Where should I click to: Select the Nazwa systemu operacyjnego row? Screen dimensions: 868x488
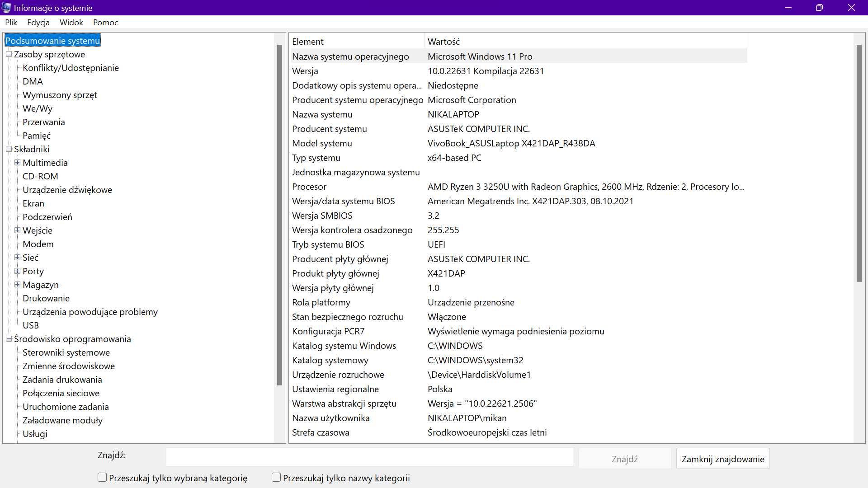pos(518,56)
